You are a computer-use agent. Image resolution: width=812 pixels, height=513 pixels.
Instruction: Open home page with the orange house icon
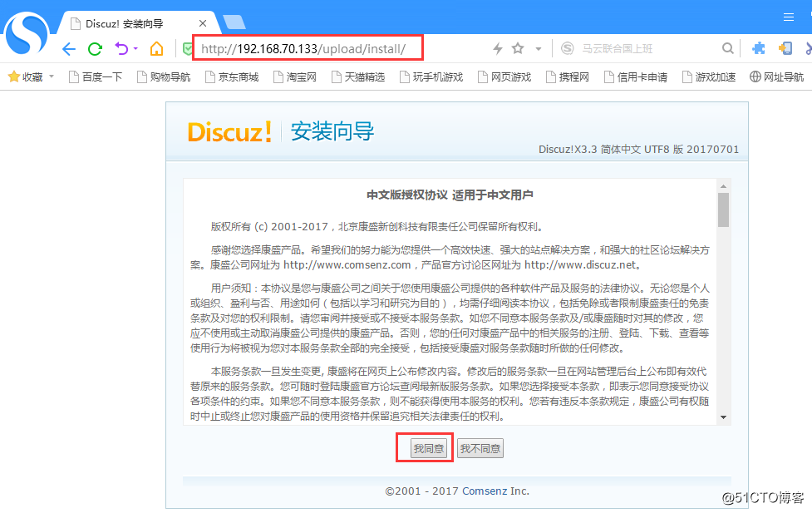[156, 49]
